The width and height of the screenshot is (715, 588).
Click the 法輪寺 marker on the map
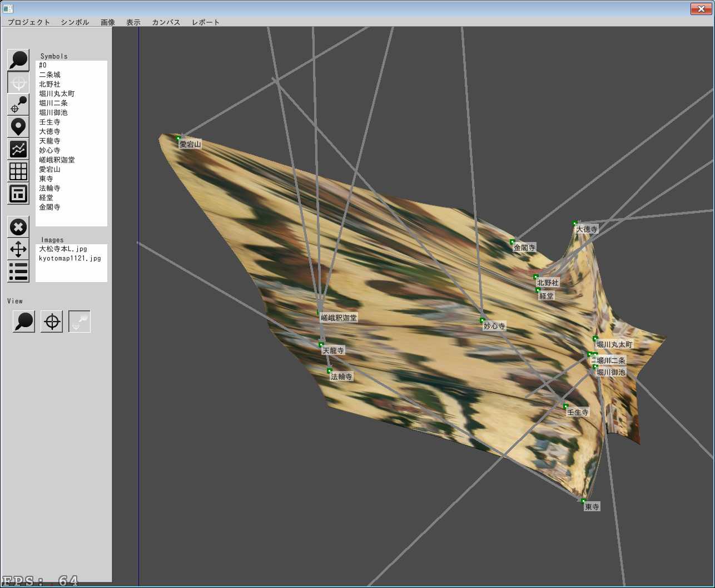pyautogui.click(x=329, y=370)
